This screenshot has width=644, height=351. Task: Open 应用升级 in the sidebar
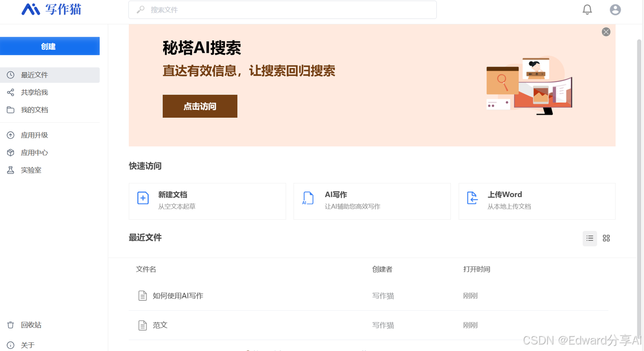coord(50,135)
